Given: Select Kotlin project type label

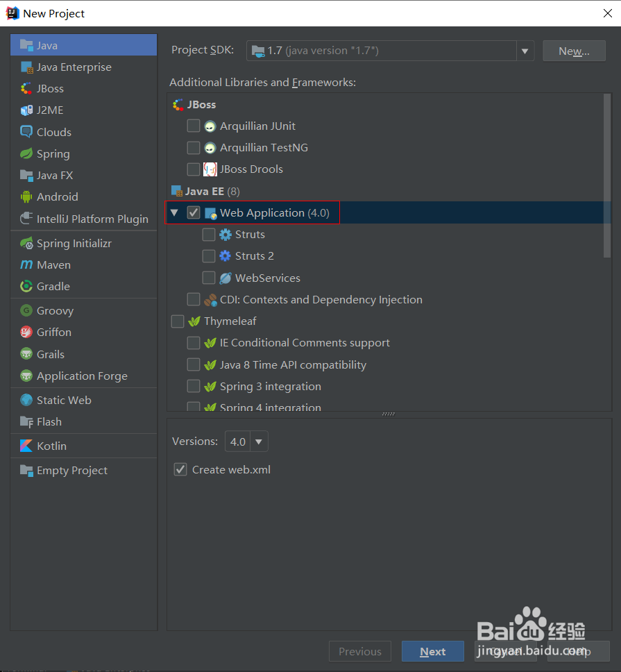Looking at the screenshot, I should (x=51, y=446).
